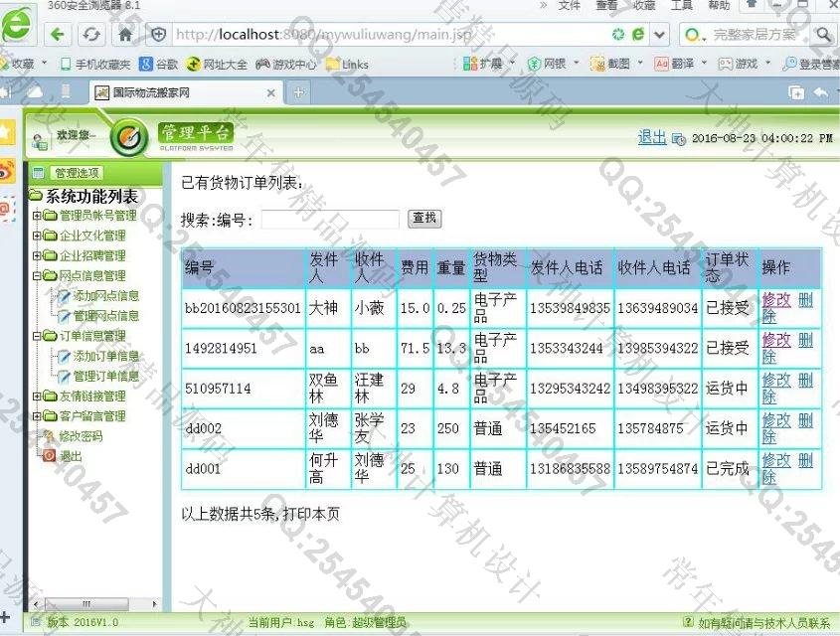Screen dimensions: 840x636
Task: Click 退出 logout link in header
Action: [652, 137]
